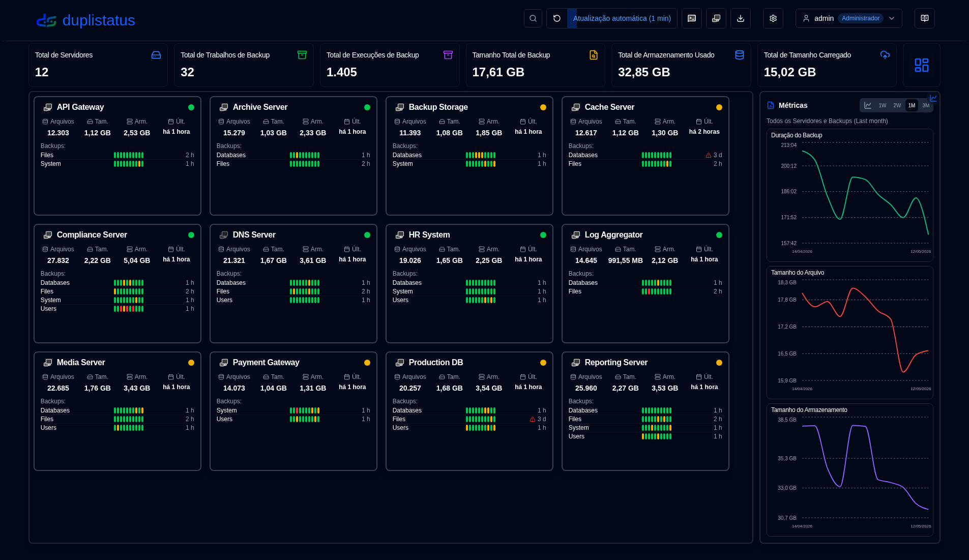Click the warning triangle on Cache Server Databases
The width and height of the screenshot is (969, 560).
[x=709, y=155]
